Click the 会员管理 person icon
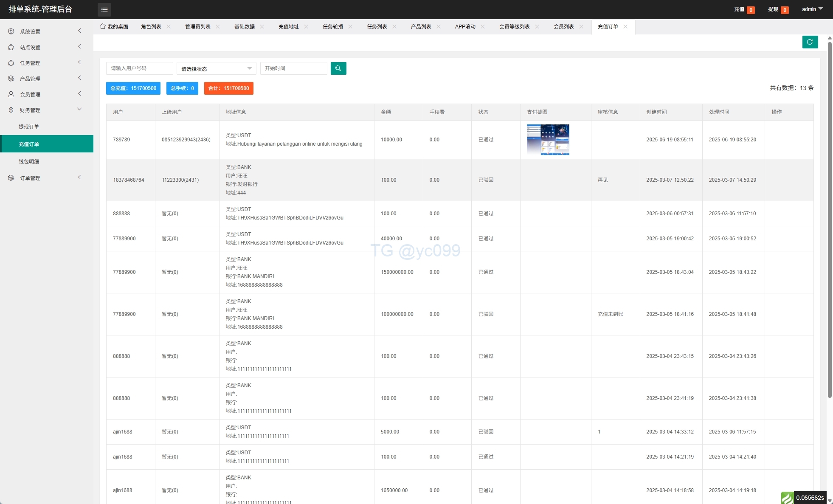Viewport: 833px width, 504px height. pyautogui.click(x=11, y=94)
